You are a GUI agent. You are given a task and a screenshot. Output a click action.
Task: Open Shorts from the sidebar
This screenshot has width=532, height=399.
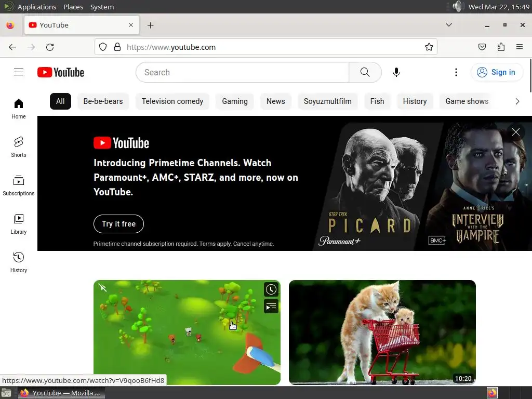pos(19,147)
